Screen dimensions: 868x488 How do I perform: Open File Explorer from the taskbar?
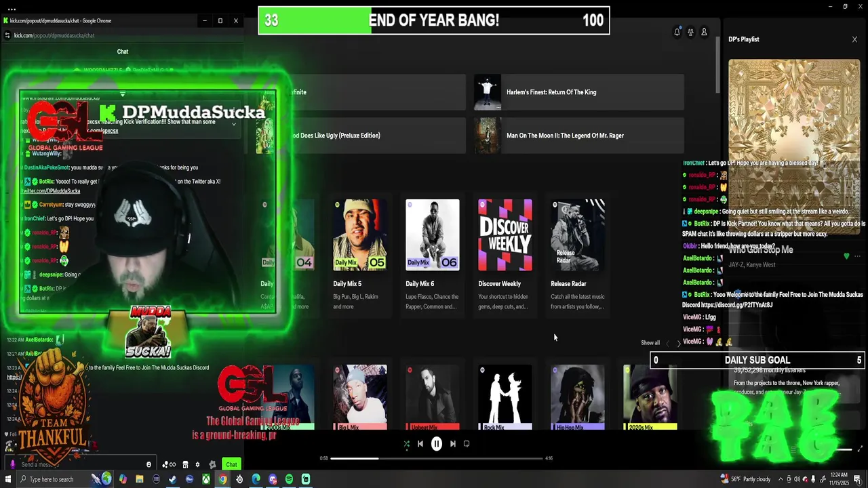click(139, 479)
